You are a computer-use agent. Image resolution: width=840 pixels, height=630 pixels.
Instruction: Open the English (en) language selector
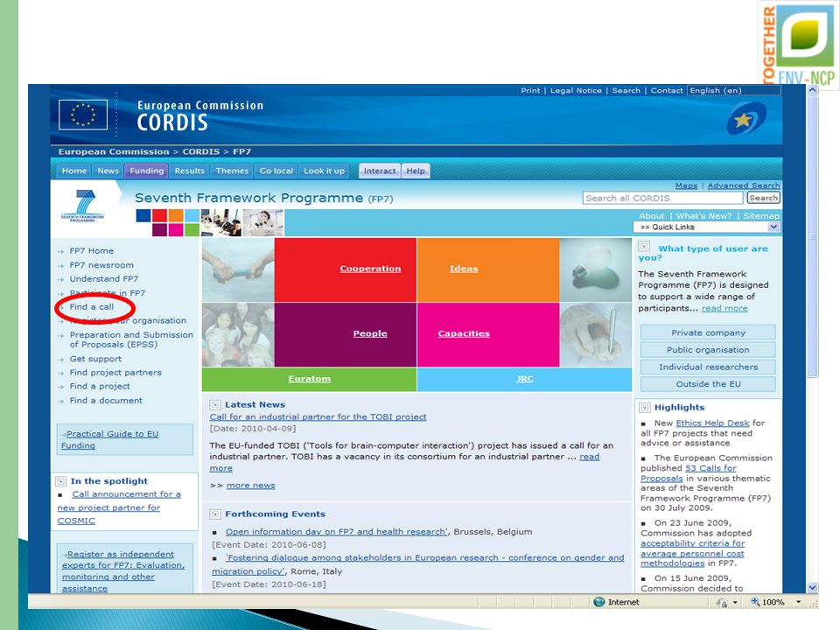pos(734,90)
